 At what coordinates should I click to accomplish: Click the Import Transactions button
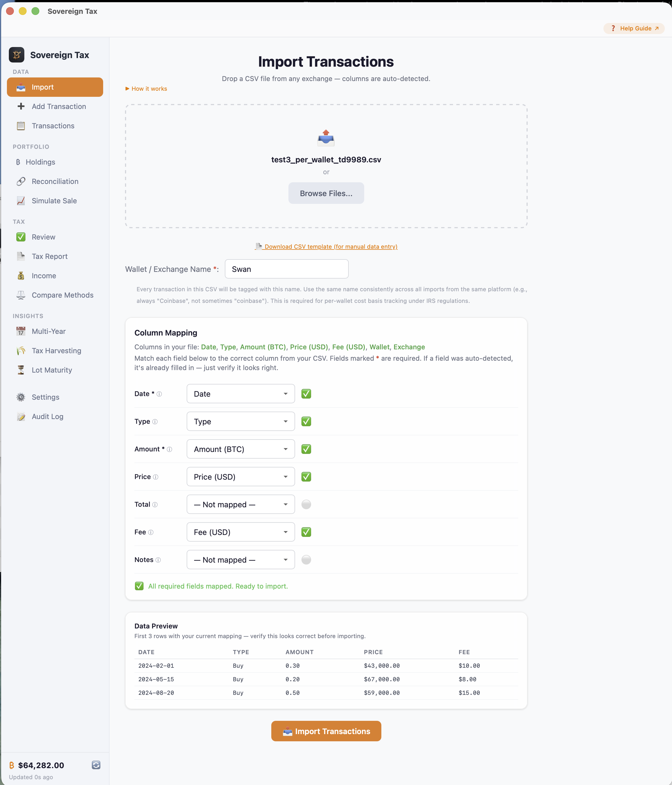point(326,731)
